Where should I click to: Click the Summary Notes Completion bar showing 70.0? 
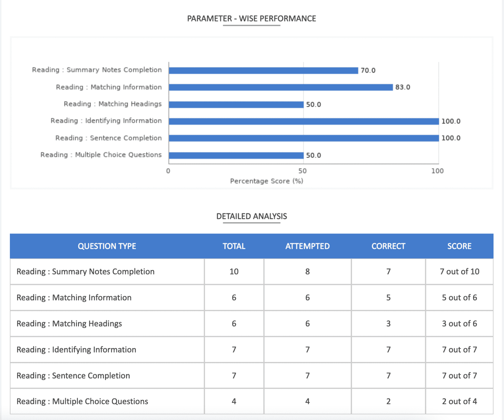(x=262, y=70)
